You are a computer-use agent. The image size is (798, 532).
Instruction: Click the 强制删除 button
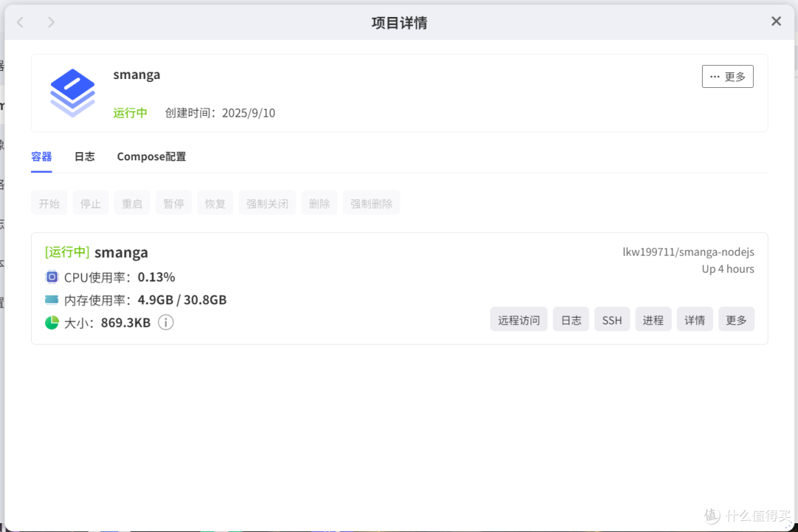point(372,203)
